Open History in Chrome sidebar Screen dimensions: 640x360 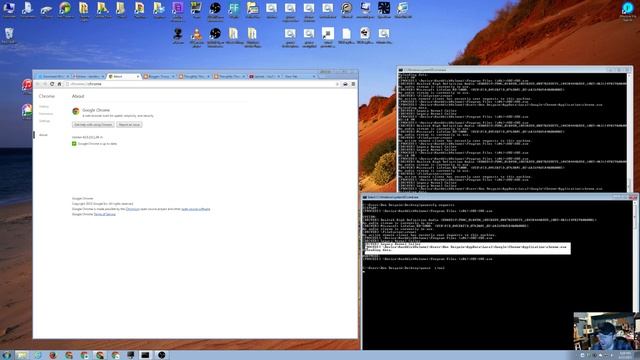click(x=44, y=107)
